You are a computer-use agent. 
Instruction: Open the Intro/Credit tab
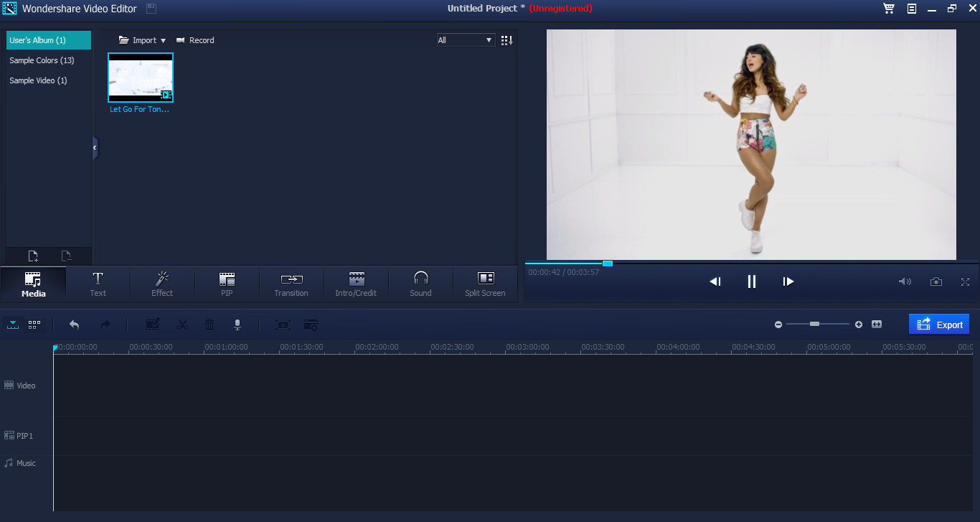[356, 284]
